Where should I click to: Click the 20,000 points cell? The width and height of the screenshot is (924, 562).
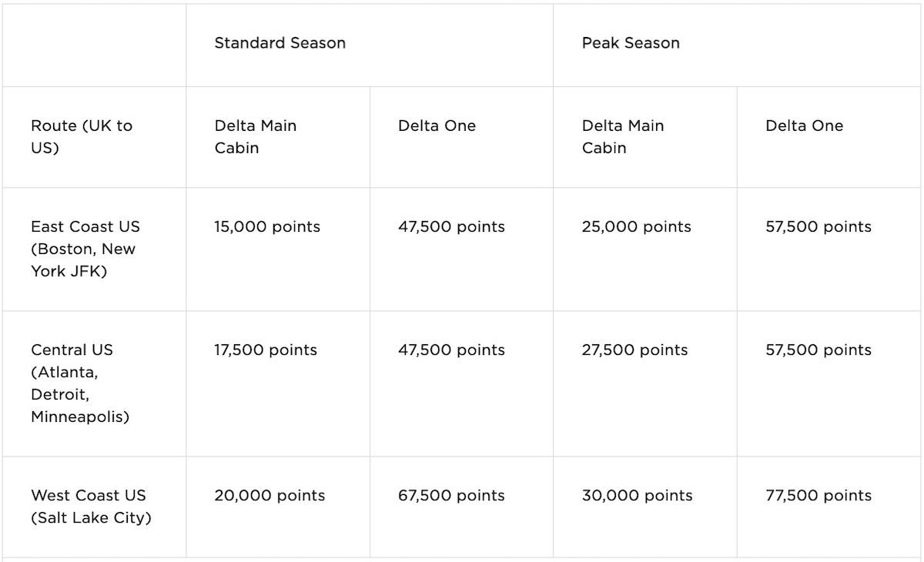[x=269, y=496]
